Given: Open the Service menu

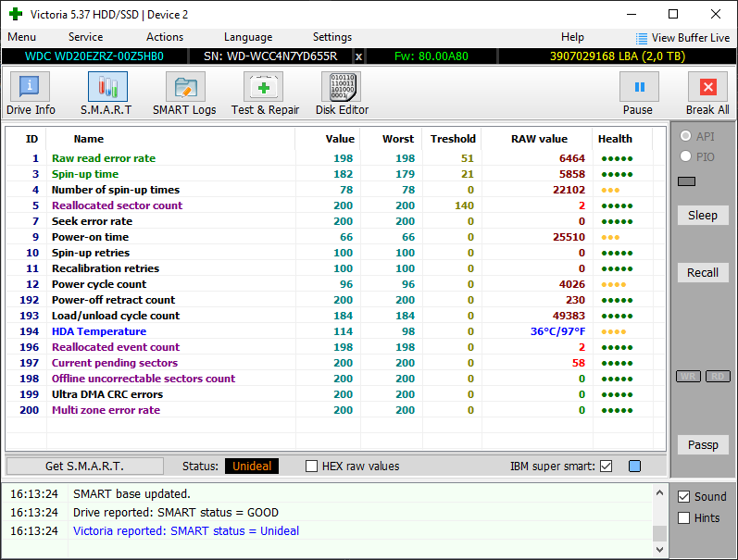Looking at the screenshot, I should click(85, 37).
